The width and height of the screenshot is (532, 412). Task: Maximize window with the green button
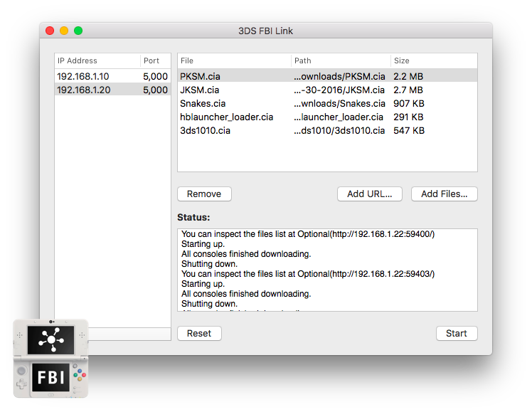[78, 31]
